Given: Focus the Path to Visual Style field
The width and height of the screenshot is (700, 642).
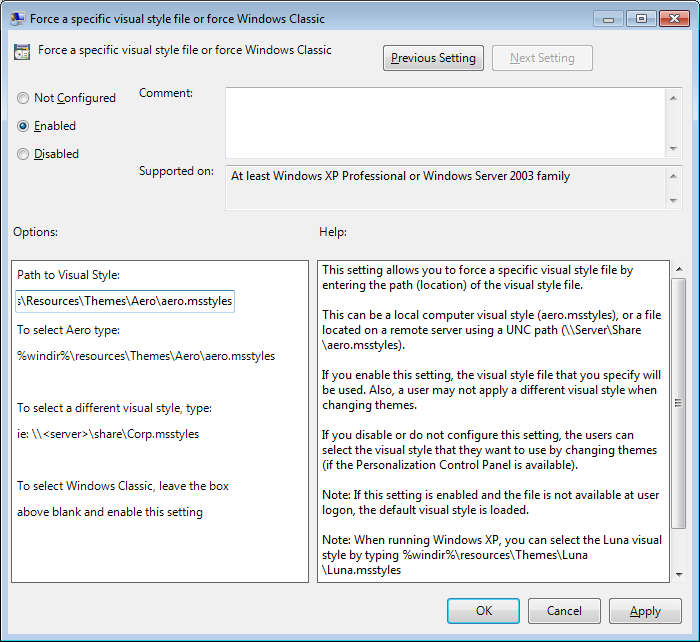Looking at the screenshot, I should [125, 300].
